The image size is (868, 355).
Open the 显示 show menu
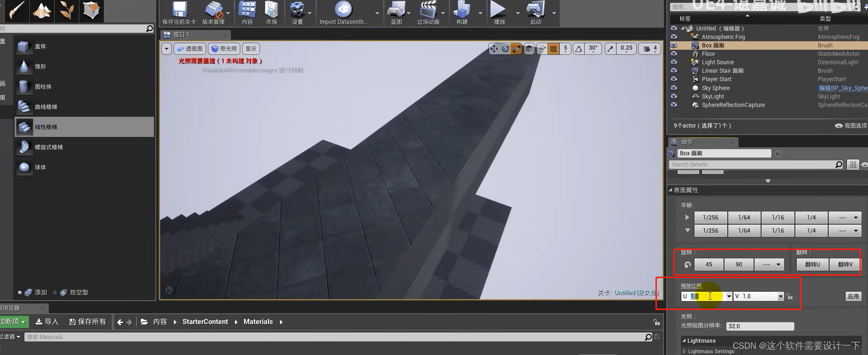click(x=251, y=49)
